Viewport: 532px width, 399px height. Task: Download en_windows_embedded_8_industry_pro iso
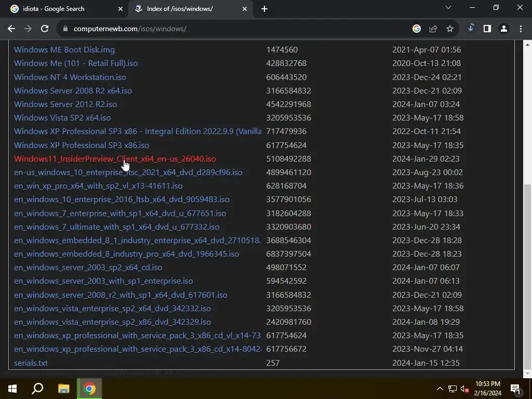pos(127,255)
